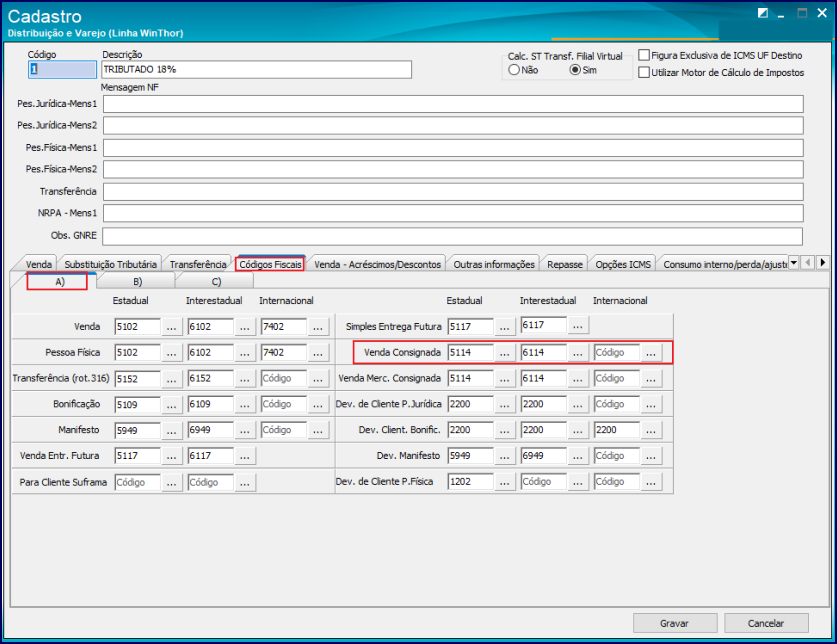Switch to Opções ICMS tab

[623, 264]
